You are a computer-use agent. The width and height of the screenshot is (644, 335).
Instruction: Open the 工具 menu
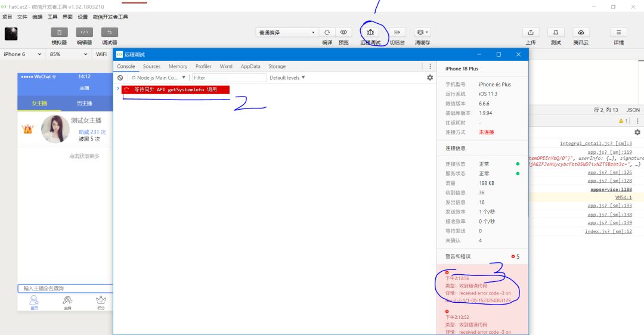52,17
